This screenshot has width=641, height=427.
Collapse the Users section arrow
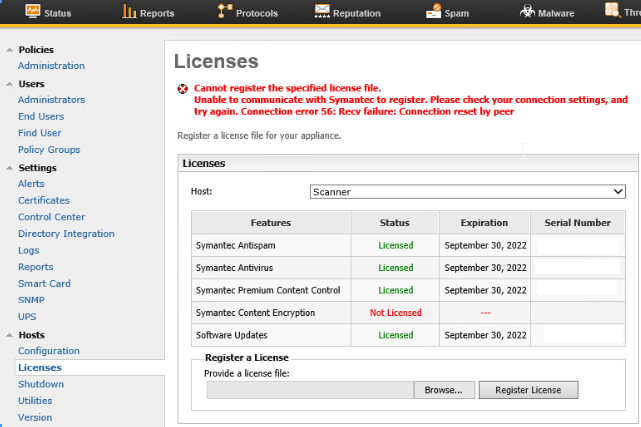[9, 84]
